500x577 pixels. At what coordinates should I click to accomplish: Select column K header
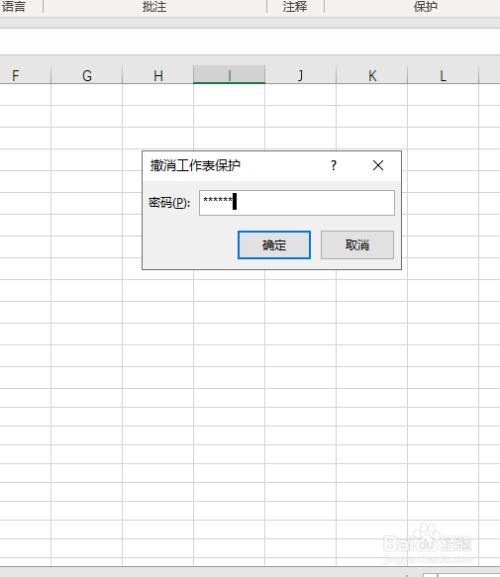(x=372, y=75)
